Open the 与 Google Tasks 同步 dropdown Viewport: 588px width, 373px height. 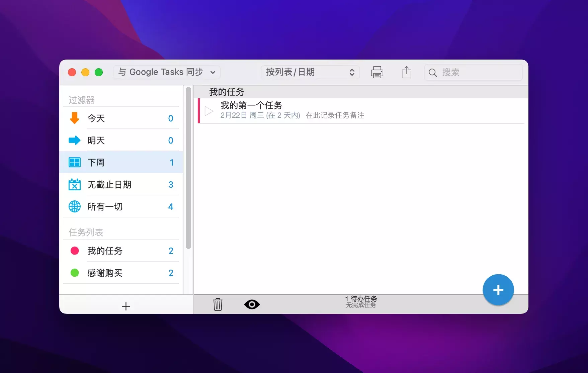click(166, 72)
